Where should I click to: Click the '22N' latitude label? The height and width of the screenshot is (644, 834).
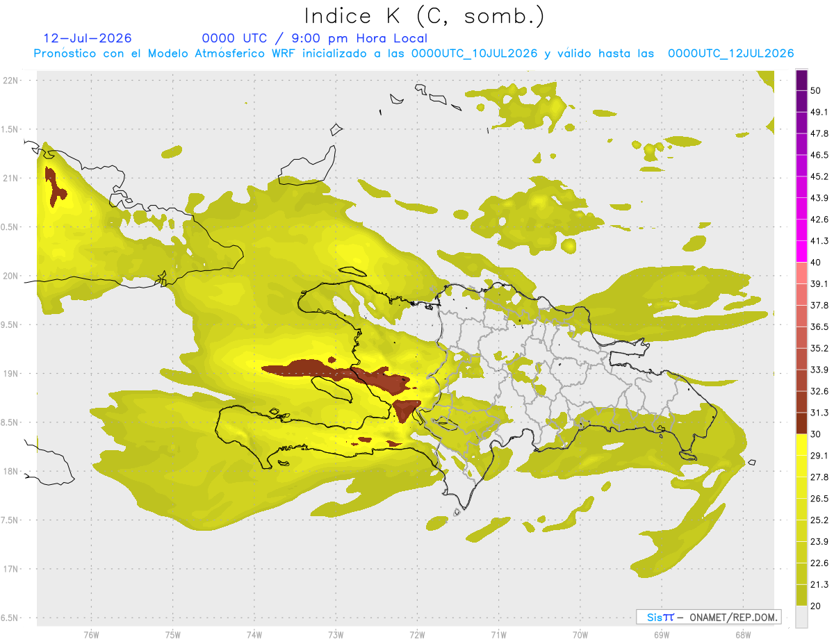click(11, 81)
